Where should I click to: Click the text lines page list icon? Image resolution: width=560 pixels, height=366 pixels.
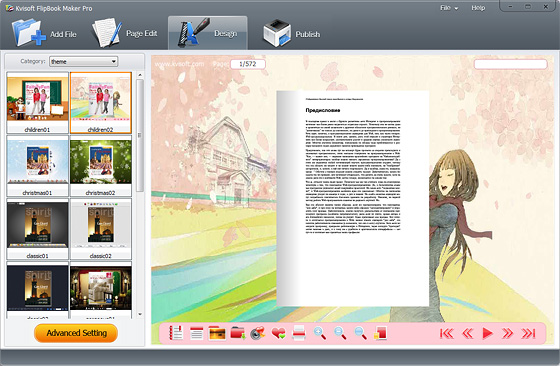(196, 333)
